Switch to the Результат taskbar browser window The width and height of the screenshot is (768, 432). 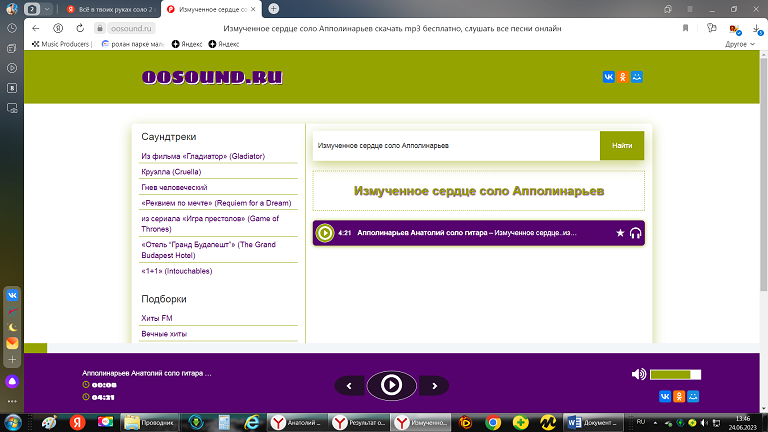360,422
